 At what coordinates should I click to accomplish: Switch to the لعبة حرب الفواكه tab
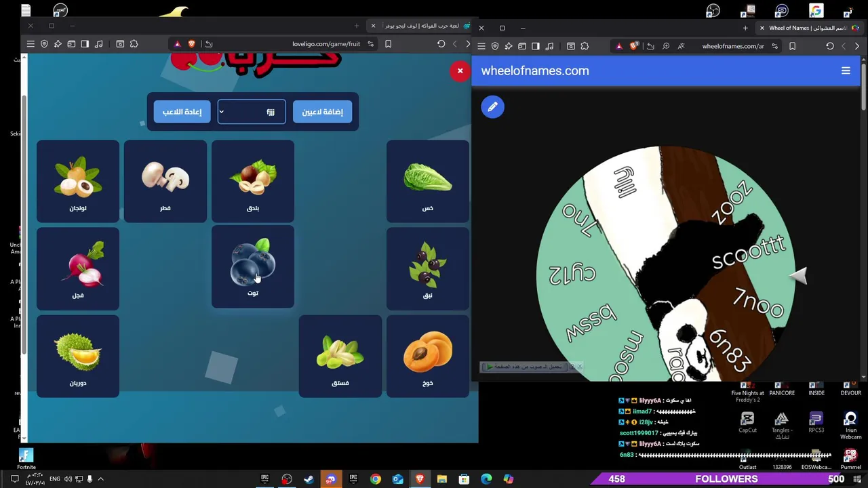click(x=422, y=26)
